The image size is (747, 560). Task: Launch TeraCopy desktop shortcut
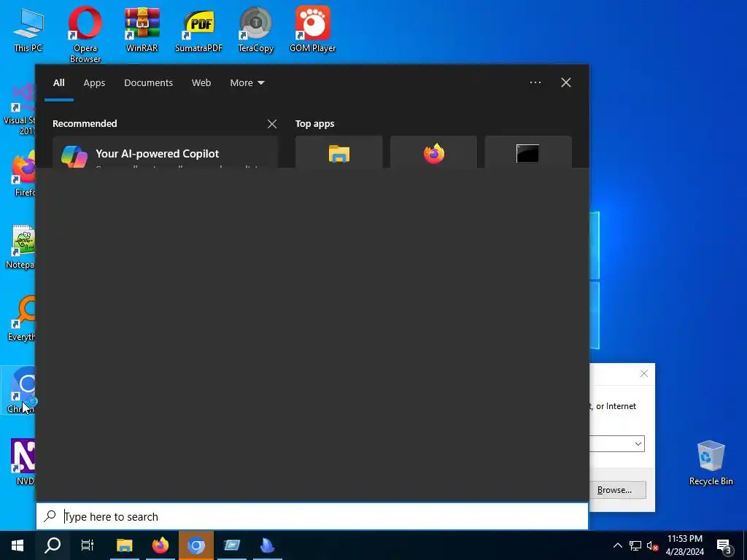tap(255, 29)
